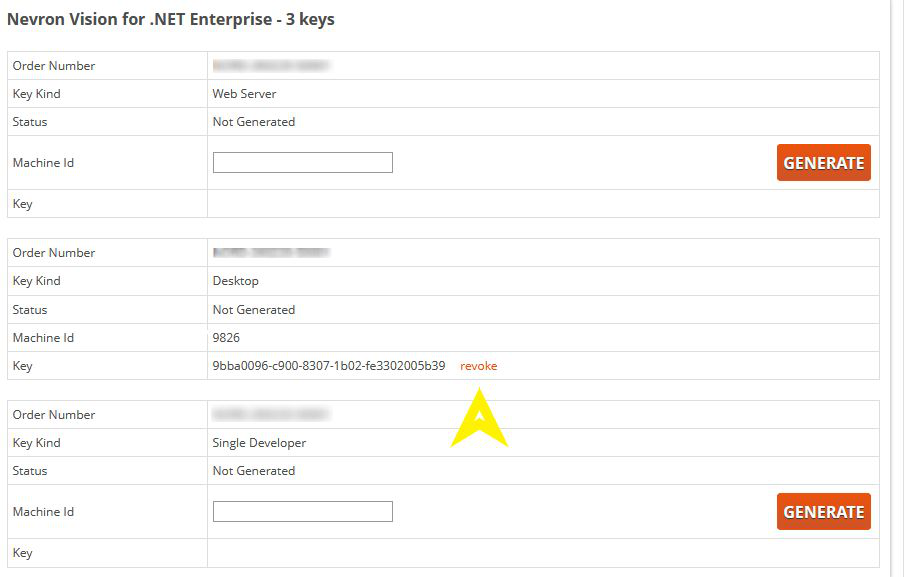This screenshot has height=577, width=906.
Task: Focus Machine Id field for Web Server key
Action: coord(302,163)
